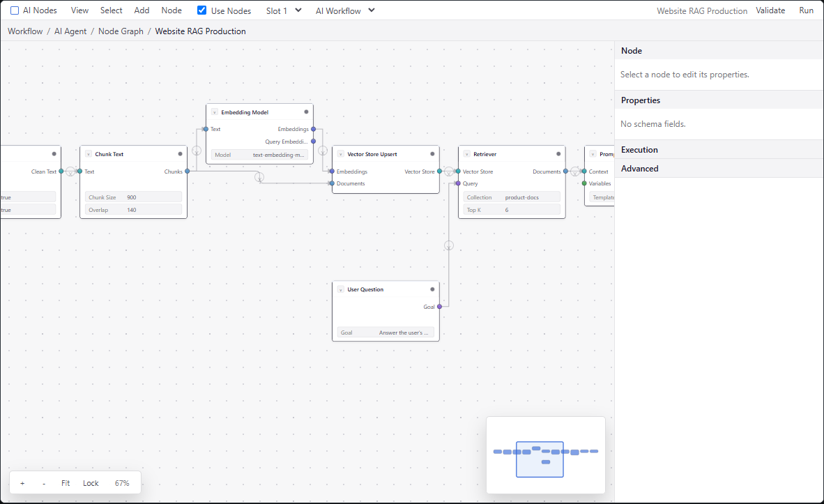Collapse the Properties section header
824x504 pixels.
coord(719,100)
